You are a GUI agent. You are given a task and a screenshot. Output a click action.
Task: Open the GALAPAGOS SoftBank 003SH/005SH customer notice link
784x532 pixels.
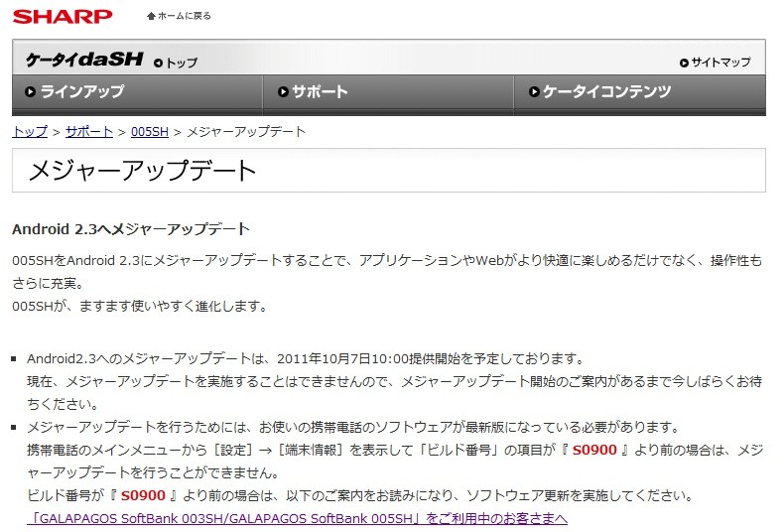[x=298, y=518]
